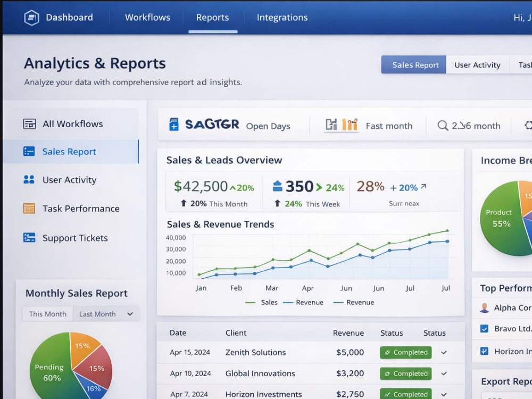Click the orange bar chart icon

[350, 124]
